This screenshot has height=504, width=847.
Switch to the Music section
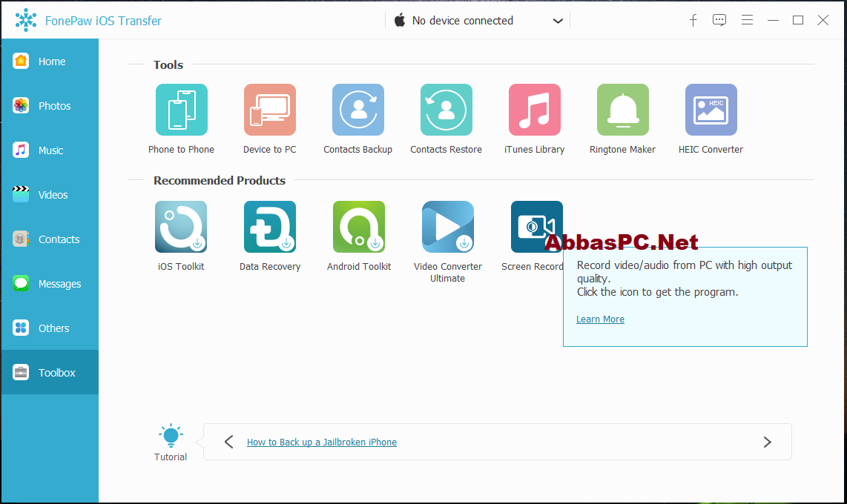click(50, 150)
